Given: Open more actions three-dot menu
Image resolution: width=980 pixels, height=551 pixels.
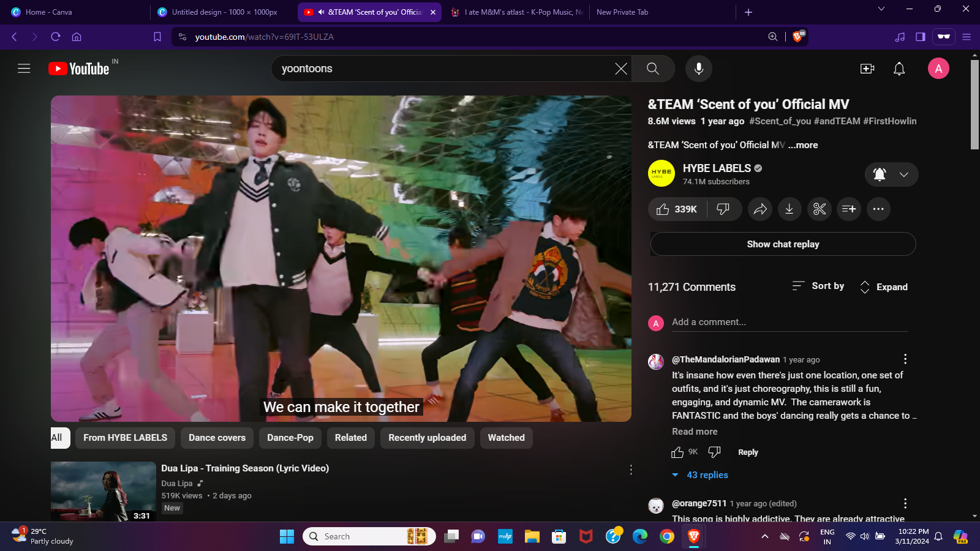Looking at the screenshot, I should point(878,209).
